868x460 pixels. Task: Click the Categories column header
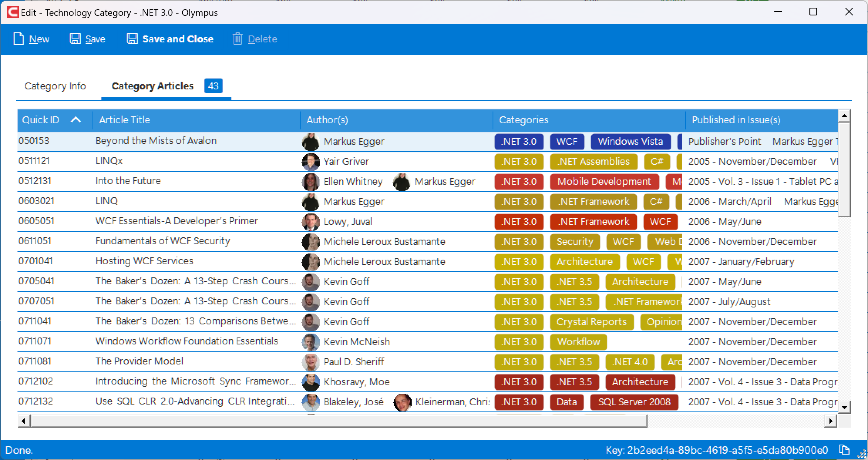589,120
